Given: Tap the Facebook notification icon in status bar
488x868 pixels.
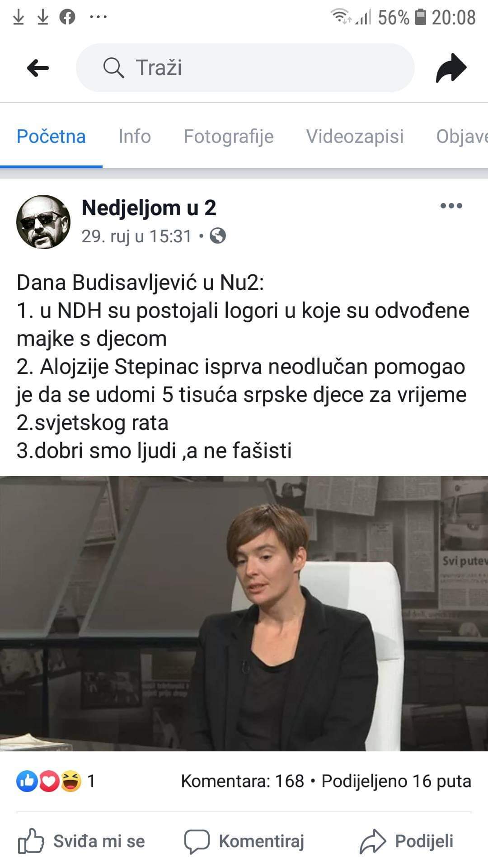Looking at the screenshot, I should coord(67,18).
